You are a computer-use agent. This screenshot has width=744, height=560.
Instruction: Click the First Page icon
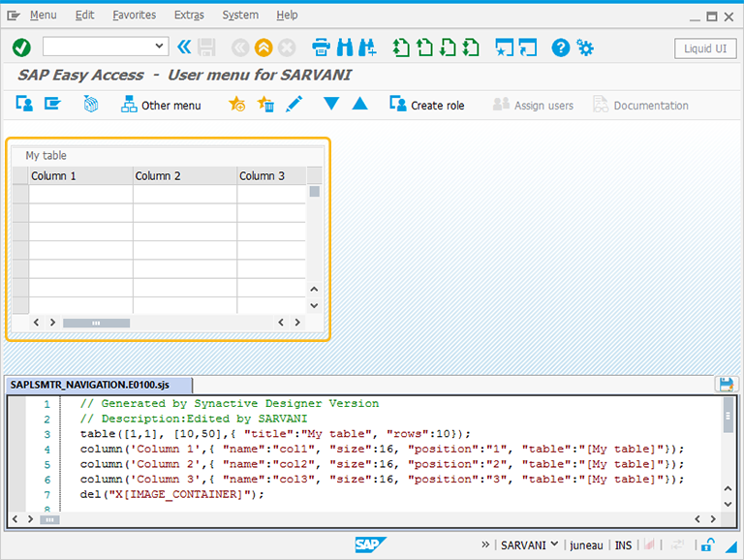point(401,47)
